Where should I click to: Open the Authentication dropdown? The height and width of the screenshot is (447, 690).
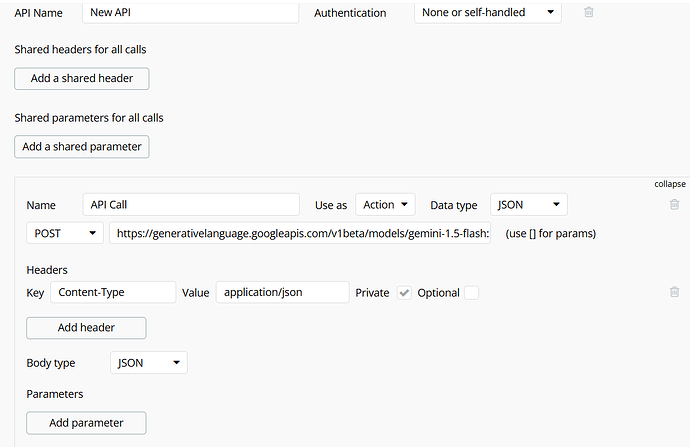488,12
